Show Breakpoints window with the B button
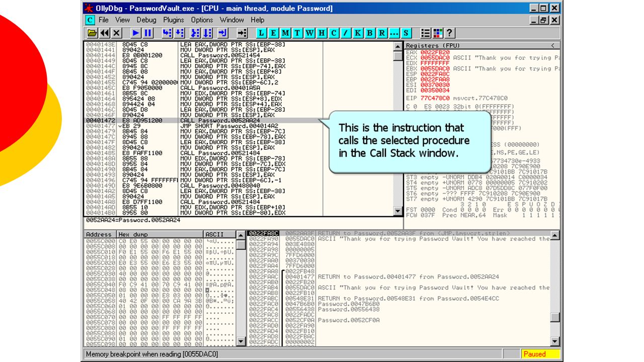 click(x=370, y=33)
